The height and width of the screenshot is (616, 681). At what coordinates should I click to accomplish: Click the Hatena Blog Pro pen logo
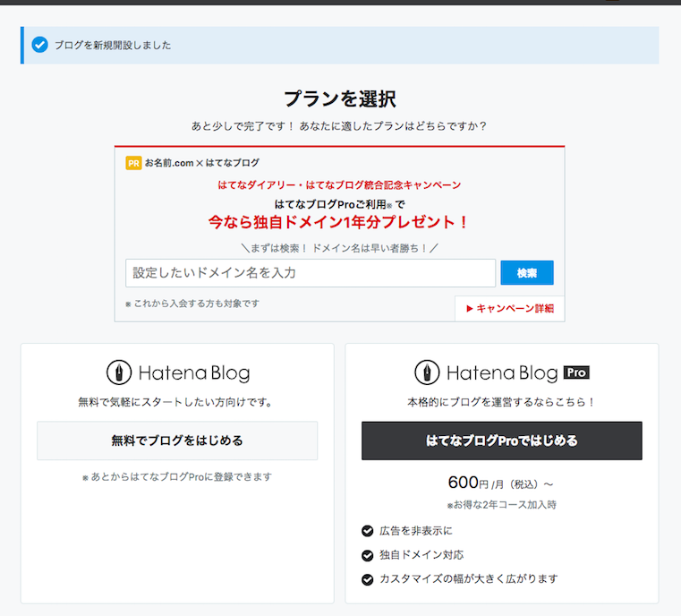coord(427,372)
